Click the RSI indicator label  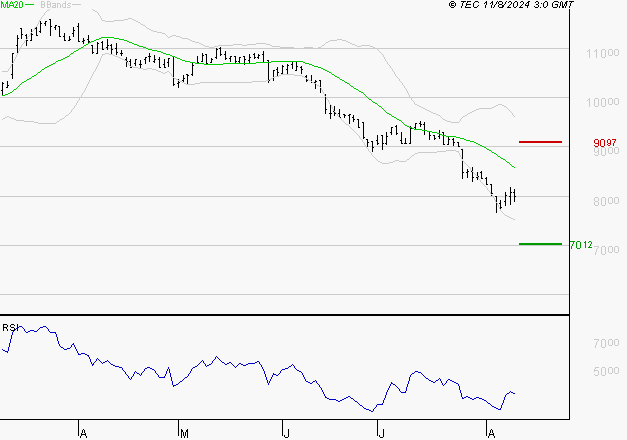[10, 328]
